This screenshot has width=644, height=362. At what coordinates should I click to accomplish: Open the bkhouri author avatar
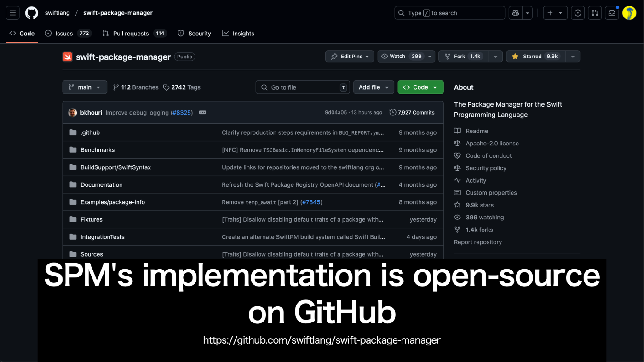coord(73,113)
